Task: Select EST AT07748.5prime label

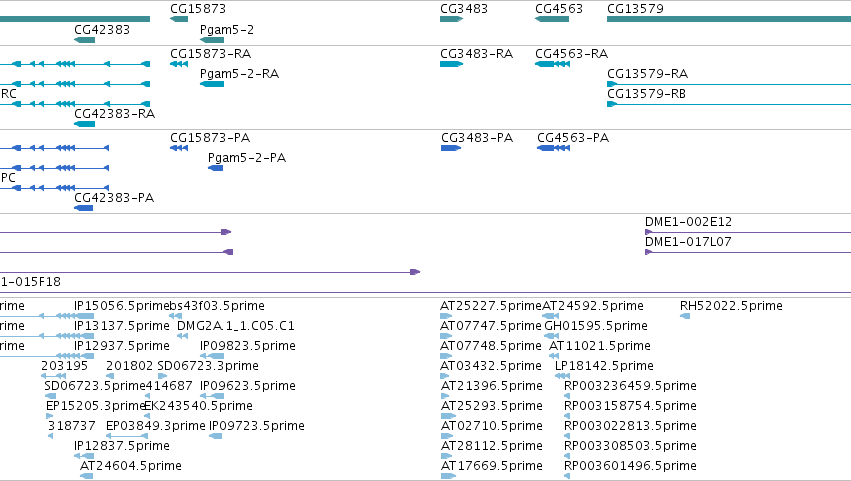Action: (491, 346)
